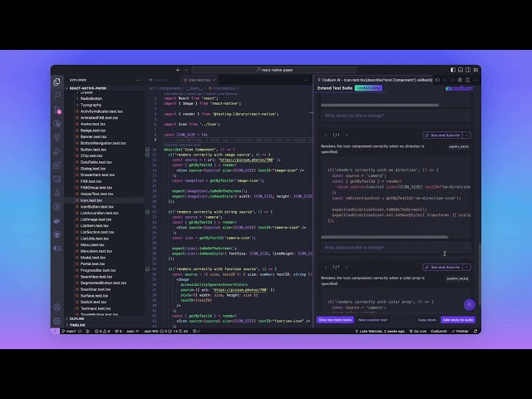The width and height of the screenshot is (532, 399).
Task: Open the Search view in activity bar
Action: (x=57, y=96)
